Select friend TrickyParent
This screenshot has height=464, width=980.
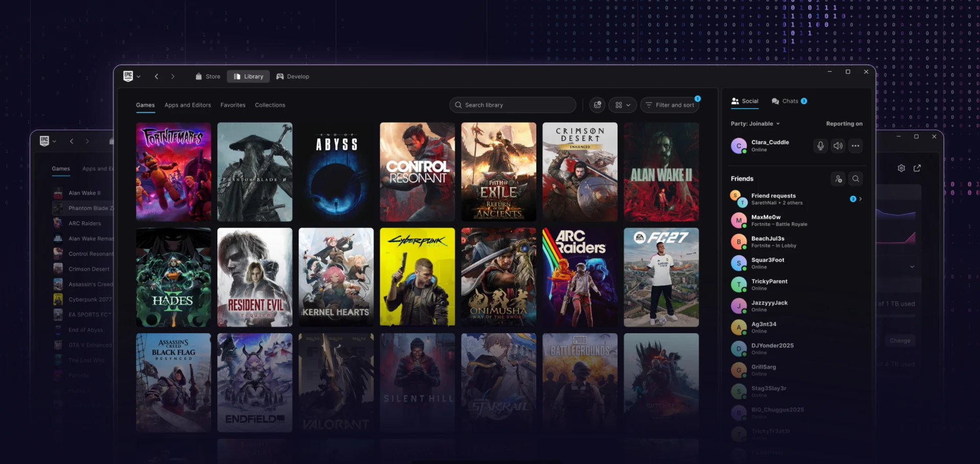[x=797, y=285]
